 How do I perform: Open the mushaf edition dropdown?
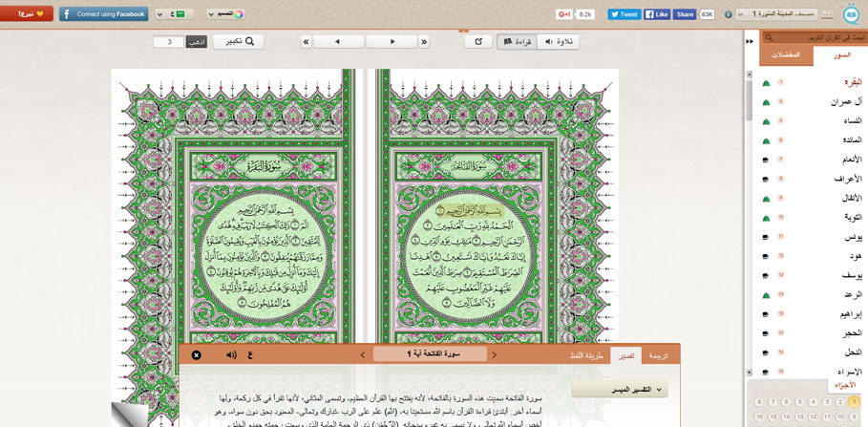775,14
